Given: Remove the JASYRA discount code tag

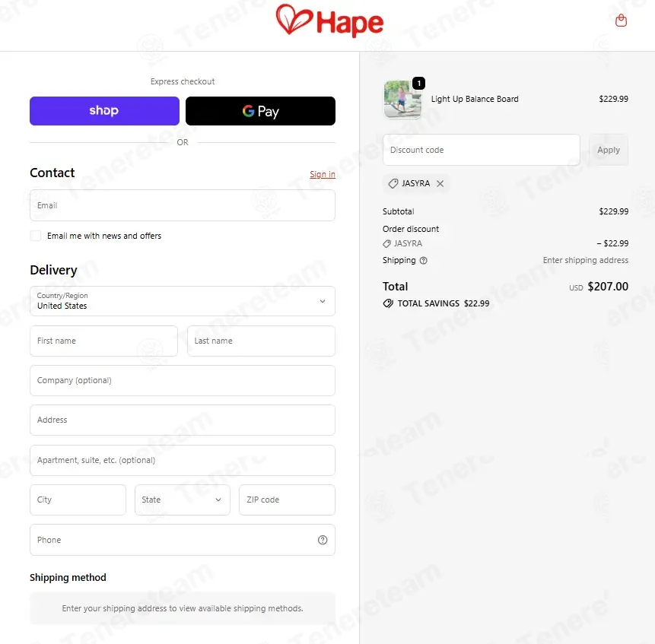Looking at the screenshot, I should 440,184.
